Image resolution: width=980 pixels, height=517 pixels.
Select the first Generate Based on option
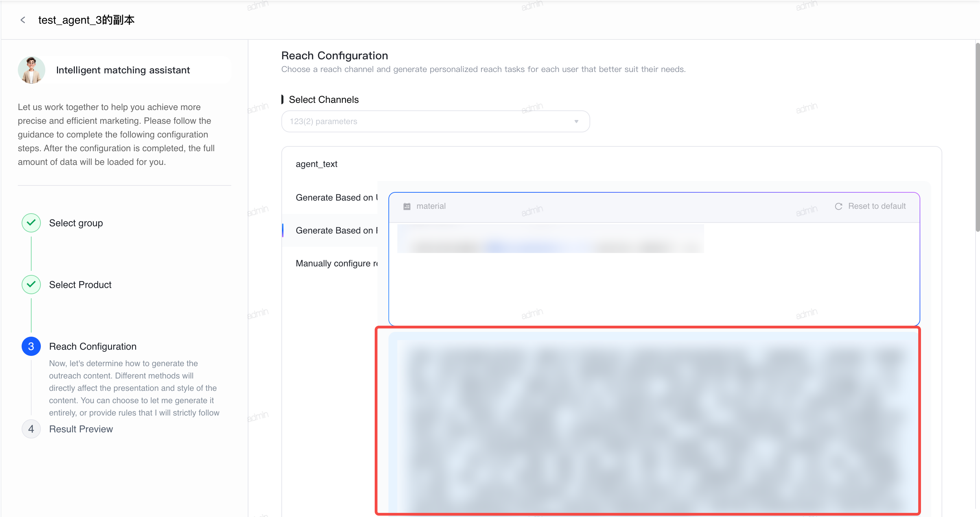[x=336, y=197]
